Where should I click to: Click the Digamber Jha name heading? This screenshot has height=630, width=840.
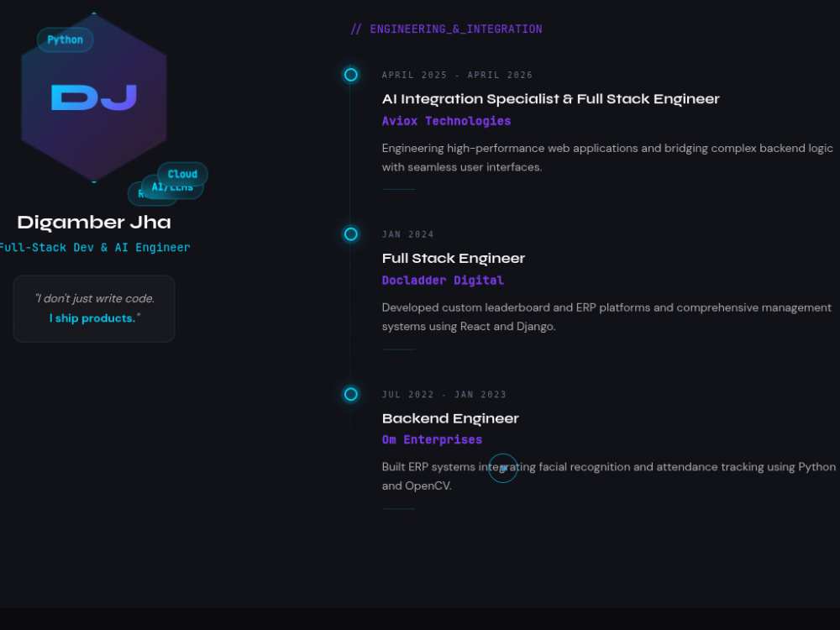click(94, 223)
